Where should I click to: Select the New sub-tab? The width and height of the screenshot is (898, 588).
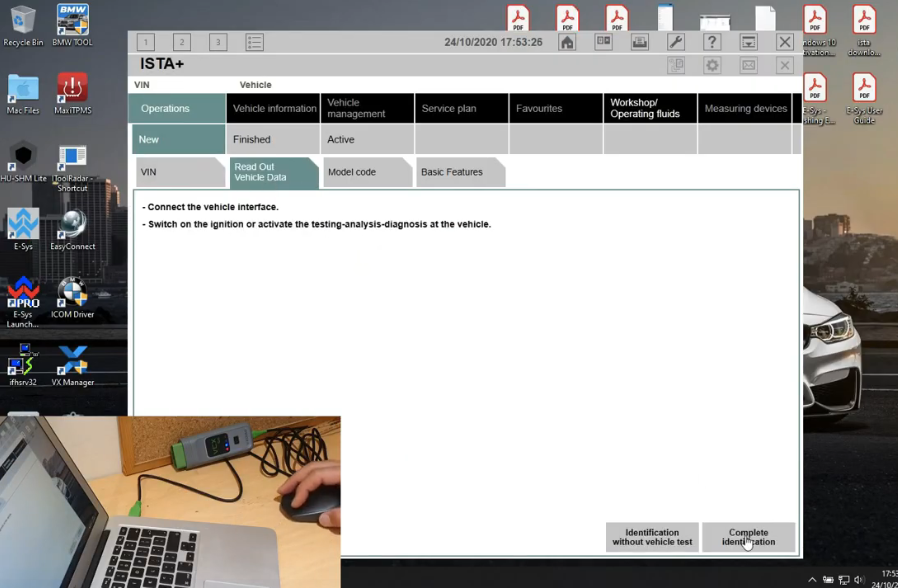click(x=178, y=139)
